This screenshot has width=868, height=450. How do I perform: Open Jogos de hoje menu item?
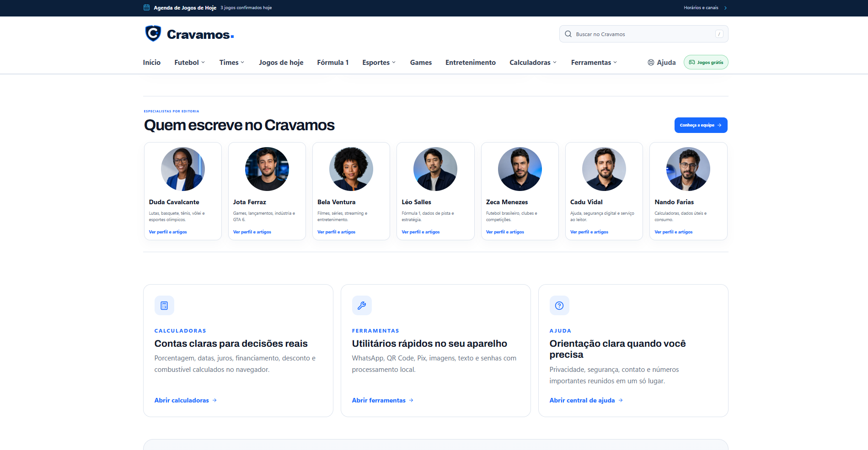coord(281,63)
